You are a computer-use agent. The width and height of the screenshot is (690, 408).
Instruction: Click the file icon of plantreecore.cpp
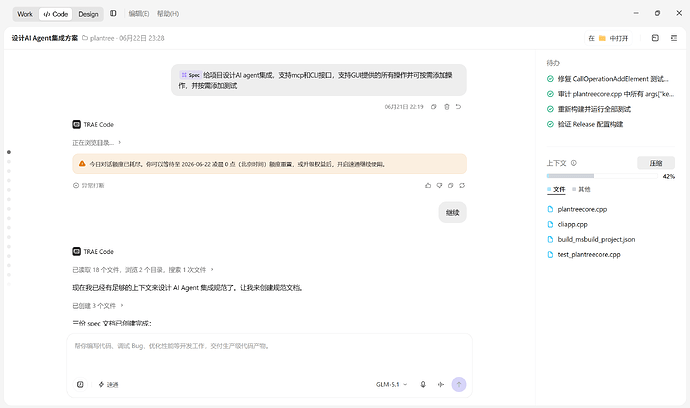tap(550, 209)
